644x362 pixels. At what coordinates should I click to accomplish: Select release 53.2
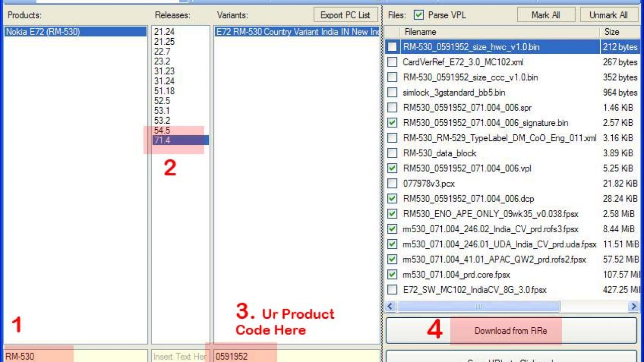point(163,121)
